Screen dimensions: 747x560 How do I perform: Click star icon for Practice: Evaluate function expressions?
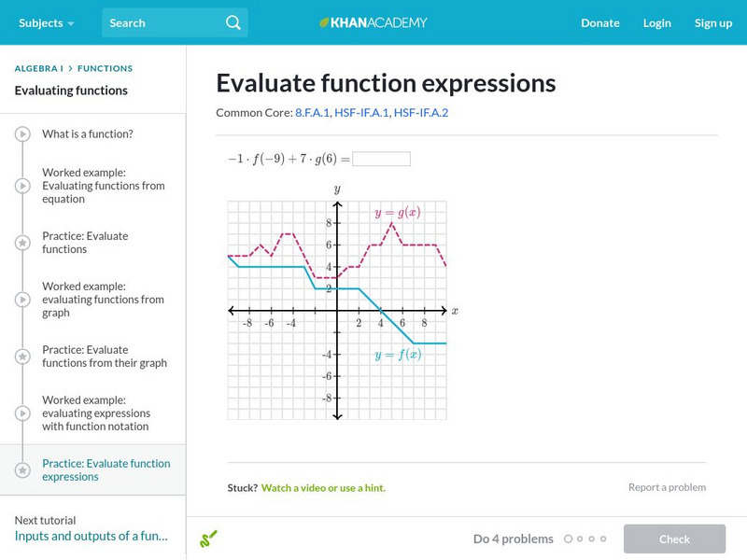tap(22, 470)
